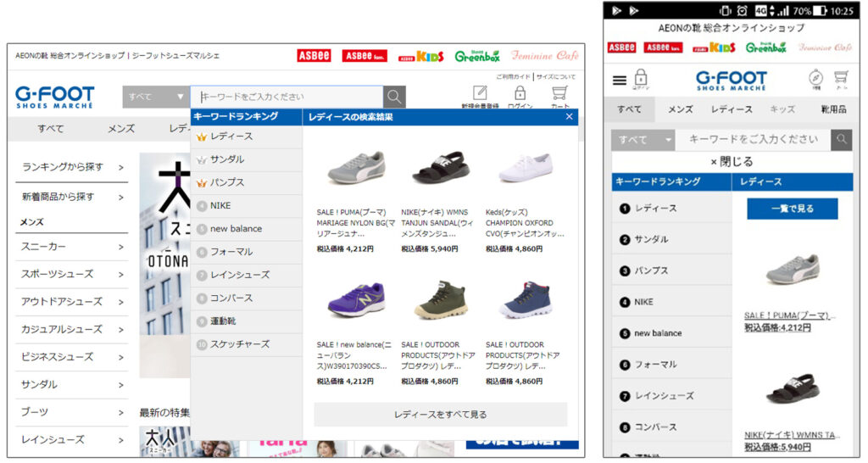Tap new balance in mobile keyword ranking
868x463 pixels.
click(671, 333)
